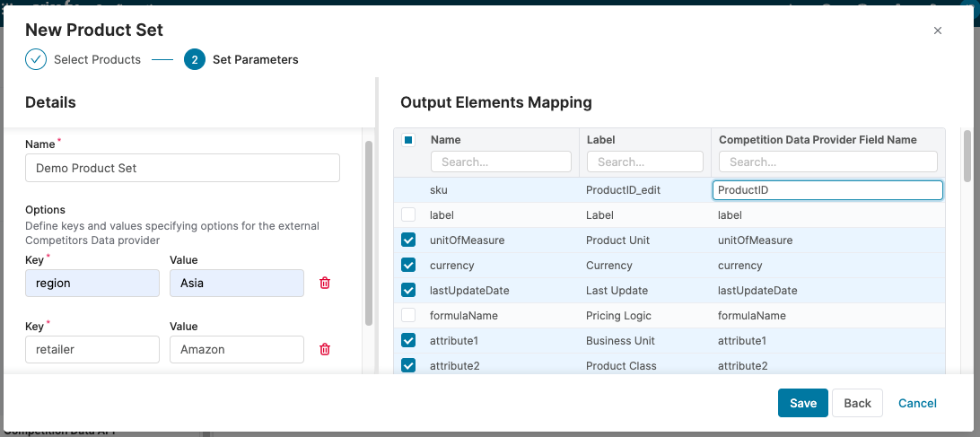Uncheck the currency row checkbox
Image resolution: width=980 pixels, height=437 pixels.
408,266
